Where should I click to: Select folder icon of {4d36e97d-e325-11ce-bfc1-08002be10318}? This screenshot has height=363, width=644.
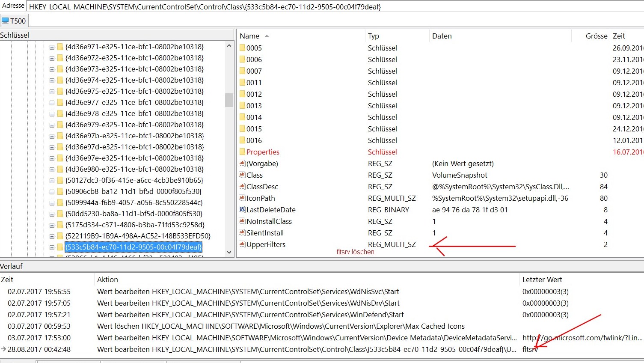point(60,147)
